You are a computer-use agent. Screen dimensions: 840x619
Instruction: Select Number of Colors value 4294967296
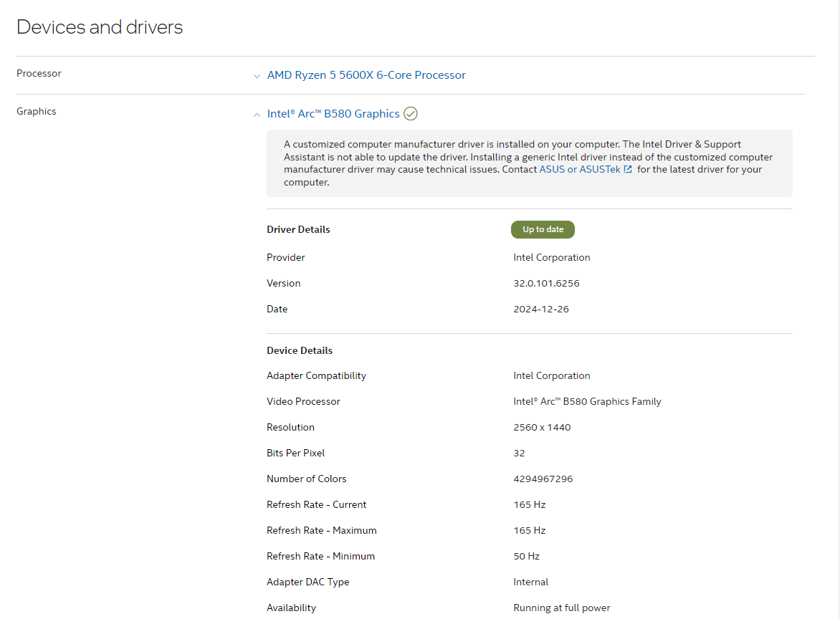(x=543, y=479)
